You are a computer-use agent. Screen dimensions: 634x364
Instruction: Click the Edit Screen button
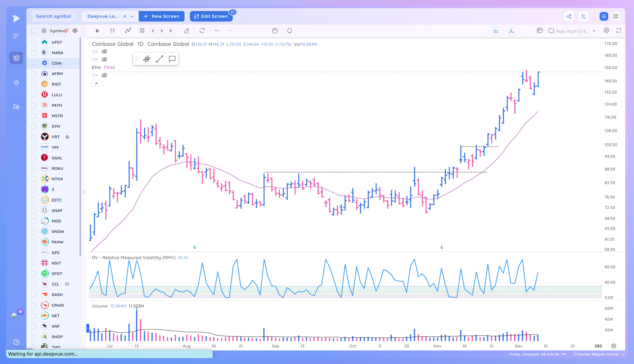tap(211, 16)
